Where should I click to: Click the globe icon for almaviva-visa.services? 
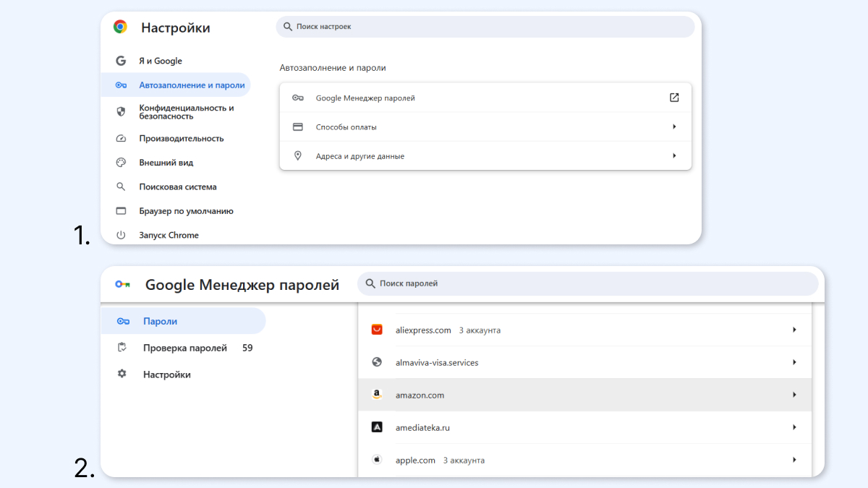point(377,362)
